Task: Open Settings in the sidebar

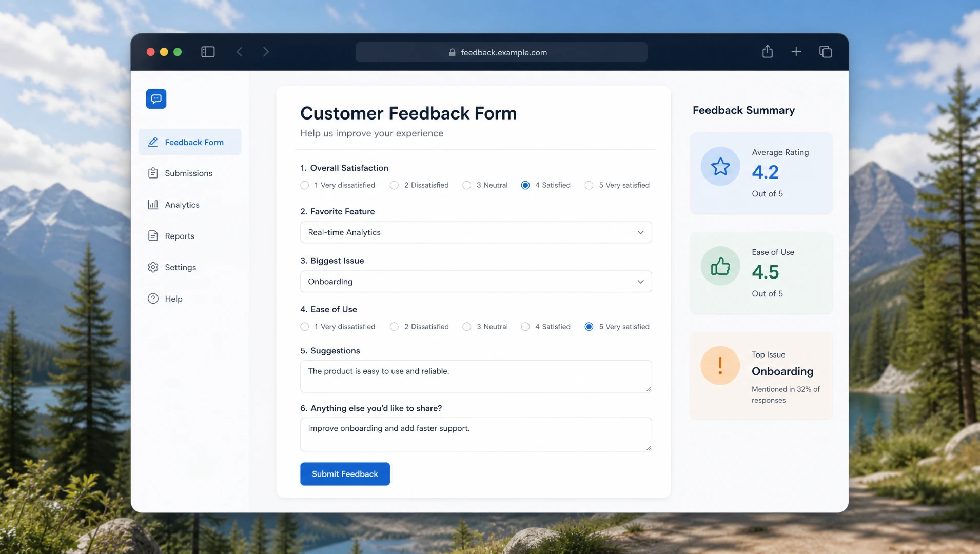Action: point(189,267)
